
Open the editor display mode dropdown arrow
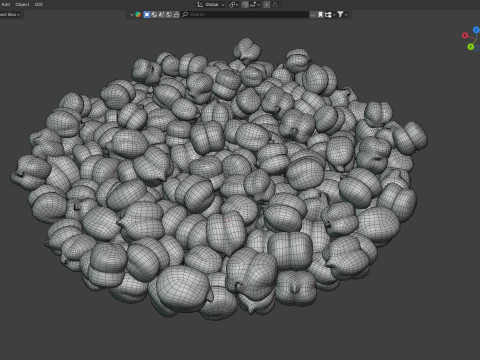pyautogui.click(x=132, y=15)
